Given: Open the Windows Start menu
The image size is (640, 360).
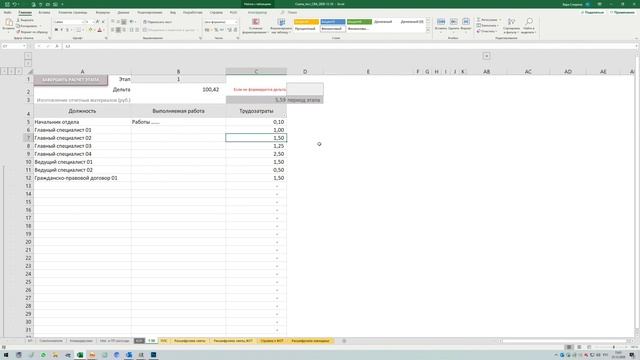Looking at the screenshot, I should [x=6, y=355].
